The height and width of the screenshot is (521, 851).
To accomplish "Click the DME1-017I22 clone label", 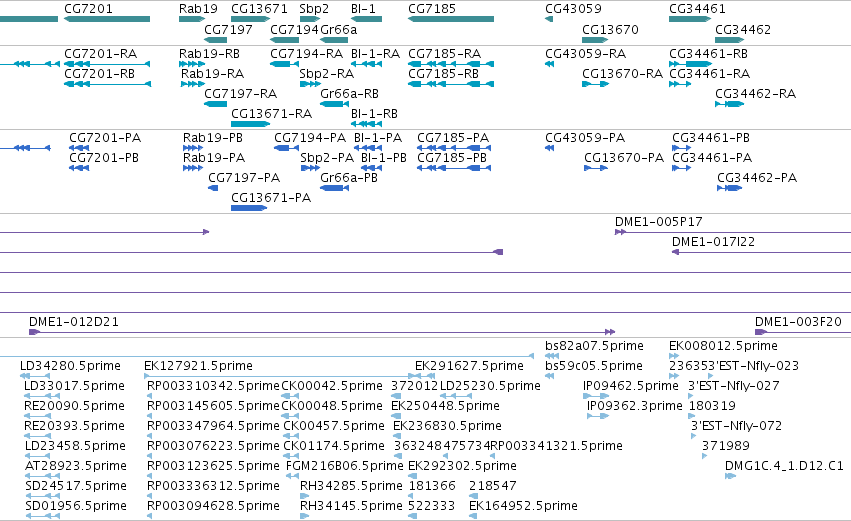I will tap(713, 242).
